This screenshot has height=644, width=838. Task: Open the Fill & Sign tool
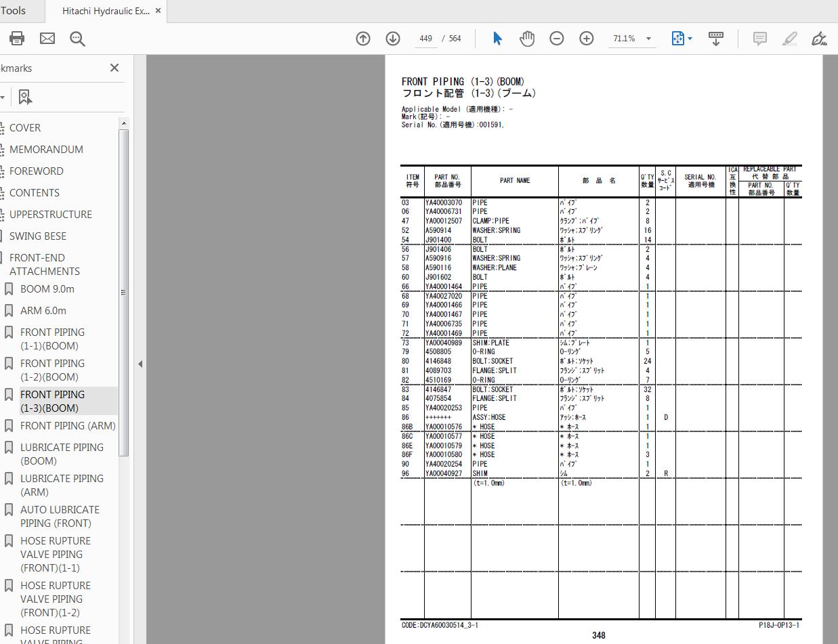coord(820,40)
